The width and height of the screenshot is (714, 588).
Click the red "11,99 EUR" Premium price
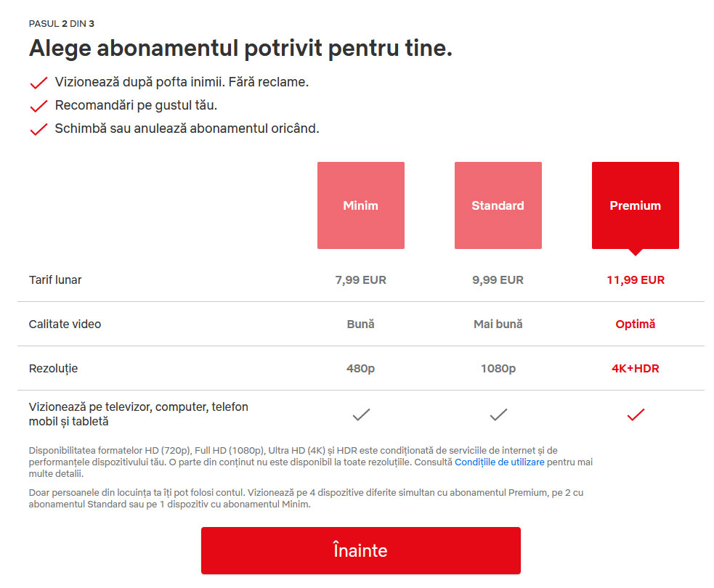pos(636,279)
